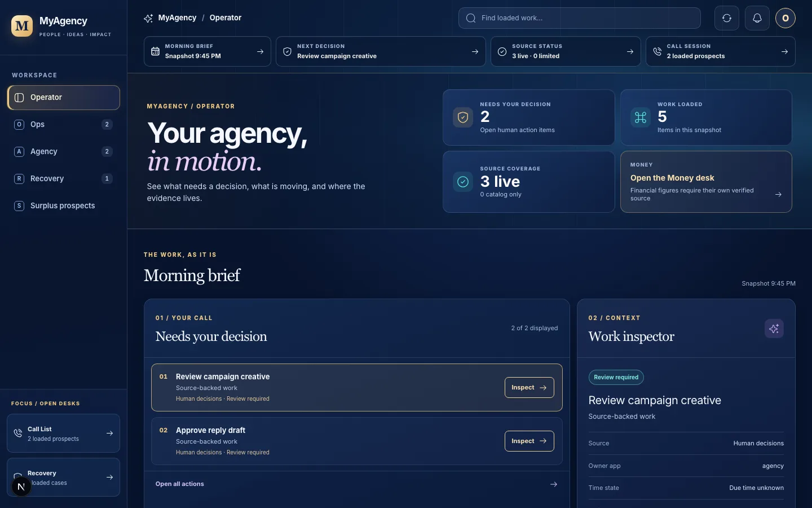Click the shield icon in Needs Your Decision tile

tap(463, 117)
